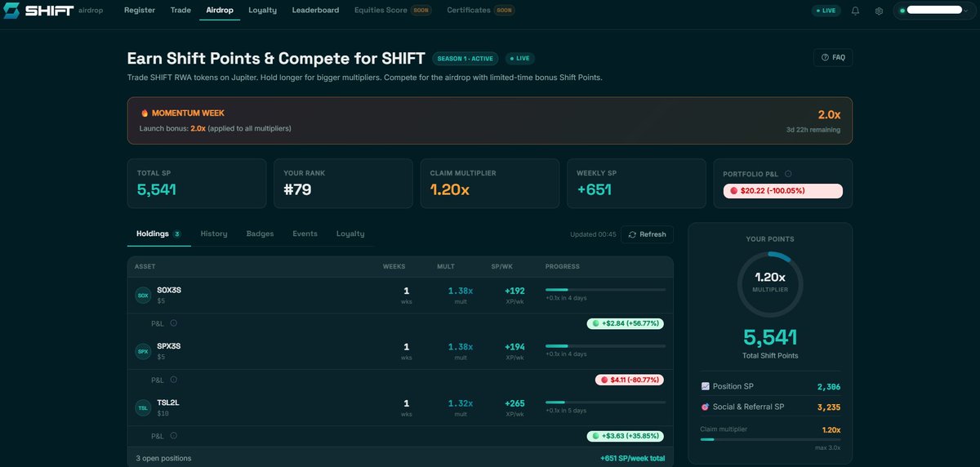This screenshot has height=467, width=980.
Task: Click the circular multiplier ring gauge
Action: [x=770, y=283]
